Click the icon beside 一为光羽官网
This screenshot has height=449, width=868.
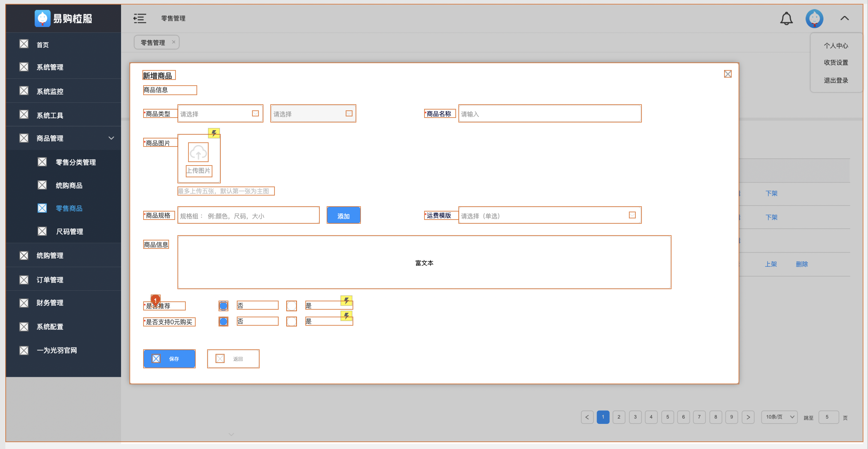pos(24,350)
